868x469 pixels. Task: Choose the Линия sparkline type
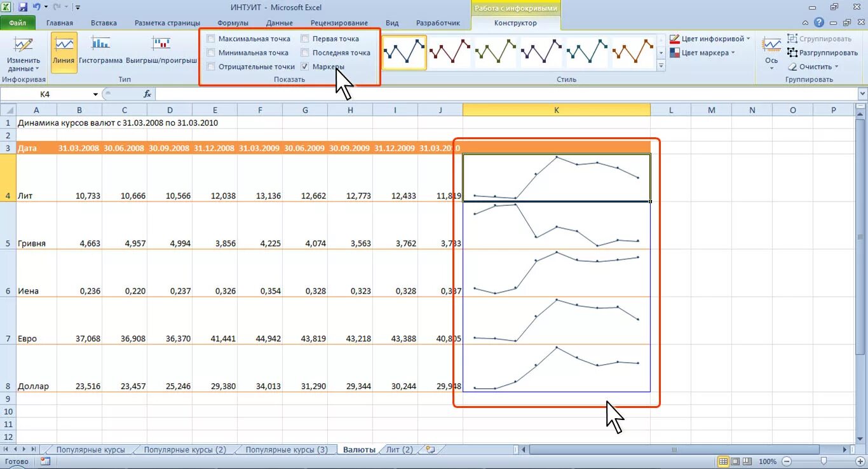click(x=64, y=52)
